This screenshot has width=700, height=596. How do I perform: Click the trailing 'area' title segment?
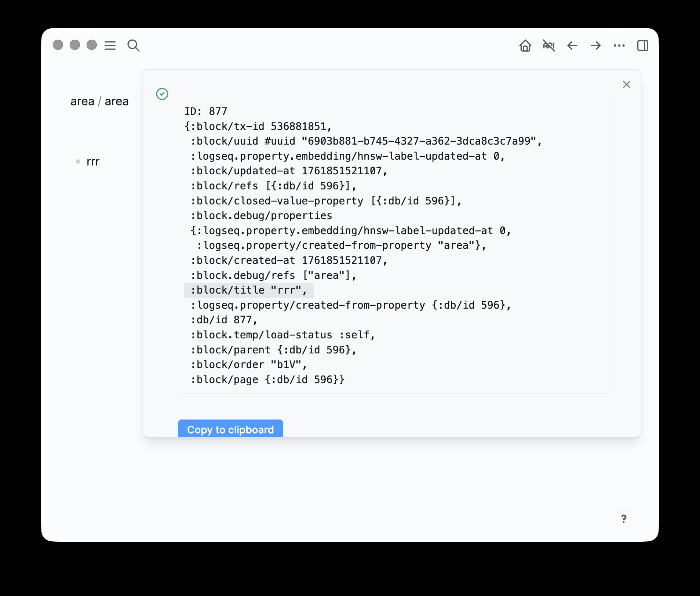tap(117, 101)
